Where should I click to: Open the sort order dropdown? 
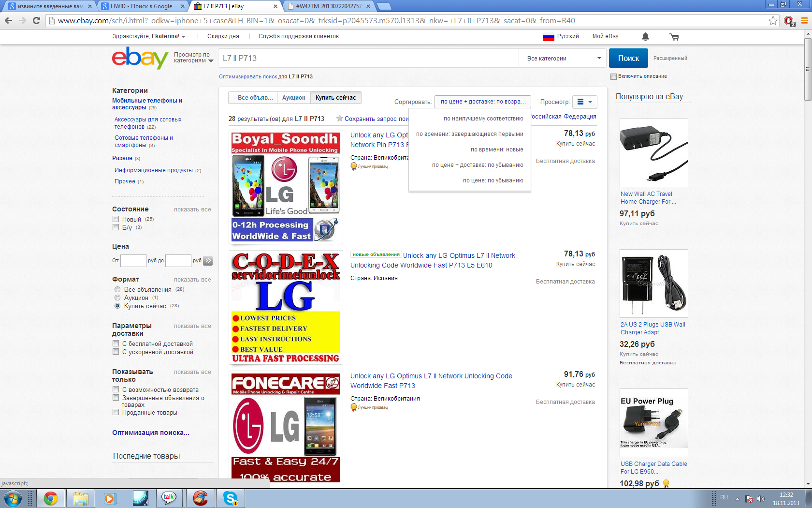click(x=483, y=102)
